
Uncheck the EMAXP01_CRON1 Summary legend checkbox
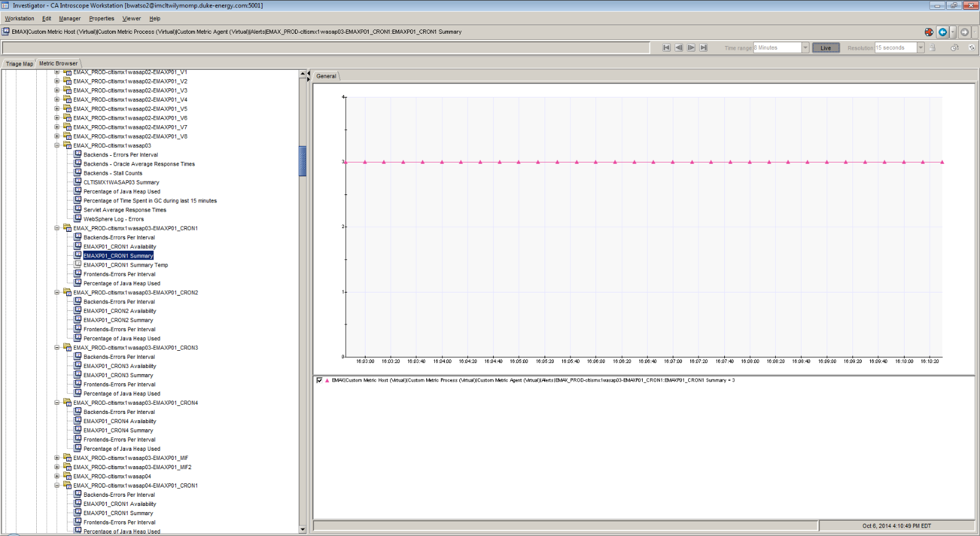tap(319, 380)
